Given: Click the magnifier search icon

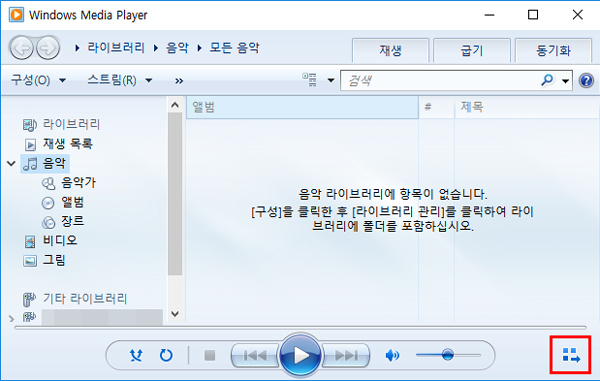Looking at the screenshot, I should [x=548, y=80].
